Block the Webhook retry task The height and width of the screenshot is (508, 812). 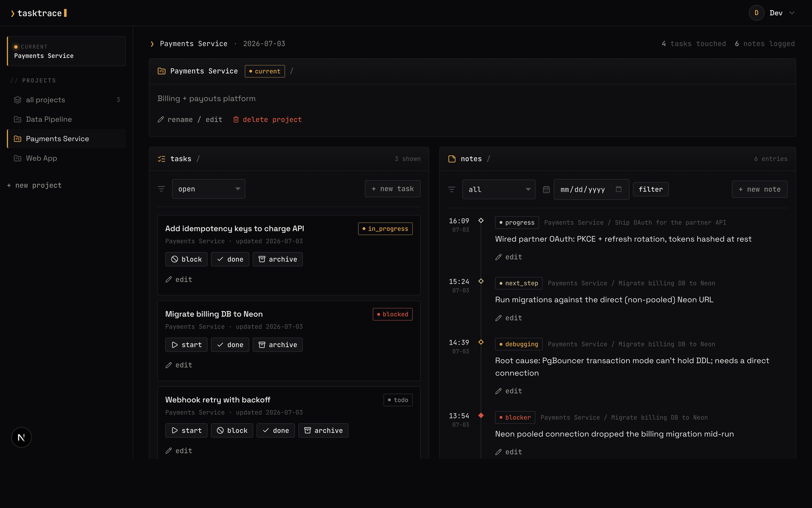pos(232,431)
